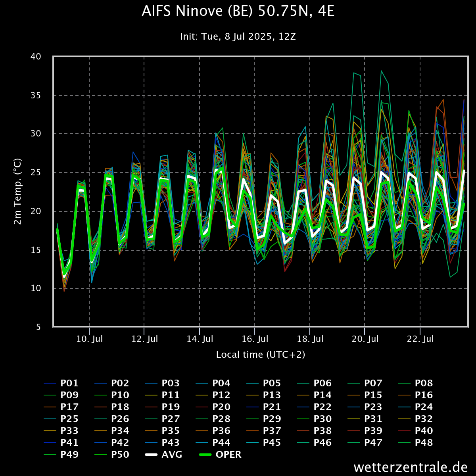Select P44 in the legend

pos(213,443)
